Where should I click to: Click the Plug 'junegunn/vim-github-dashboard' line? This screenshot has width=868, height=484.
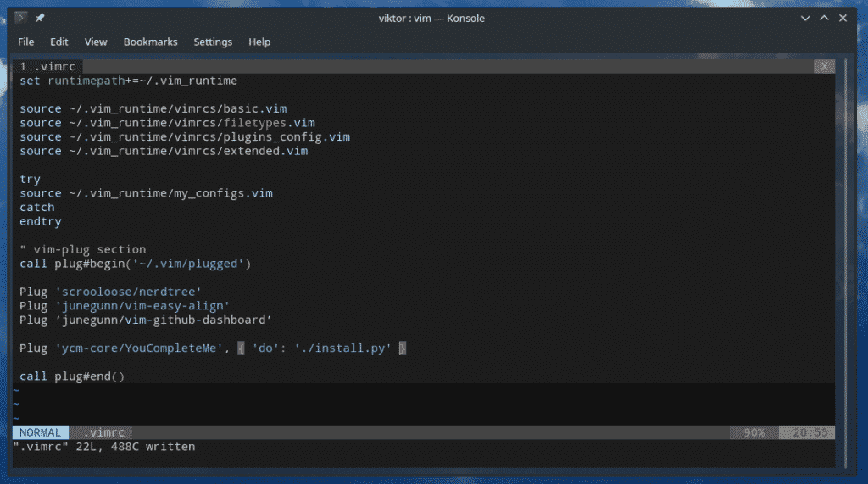(x=146, y=320)
